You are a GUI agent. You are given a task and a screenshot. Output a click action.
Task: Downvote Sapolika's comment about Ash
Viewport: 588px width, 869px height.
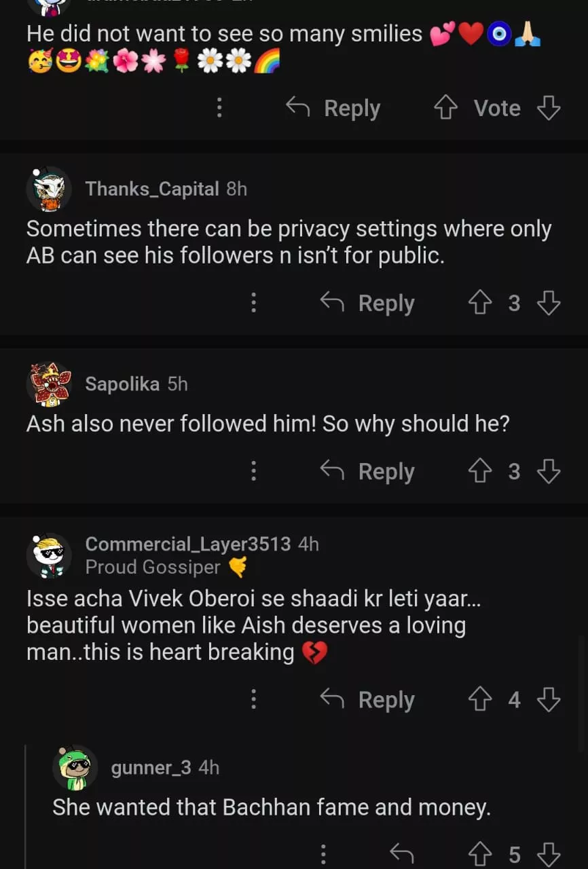point(549,471)
